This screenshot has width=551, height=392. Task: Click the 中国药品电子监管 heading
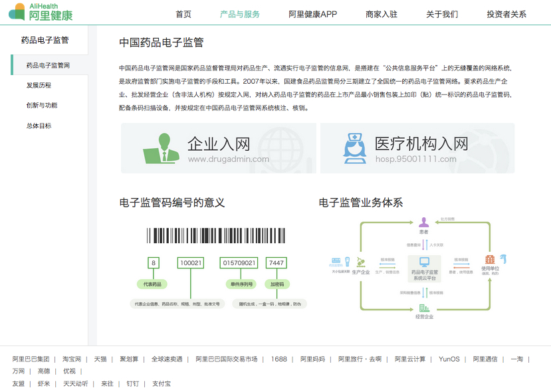coord(162,43)
